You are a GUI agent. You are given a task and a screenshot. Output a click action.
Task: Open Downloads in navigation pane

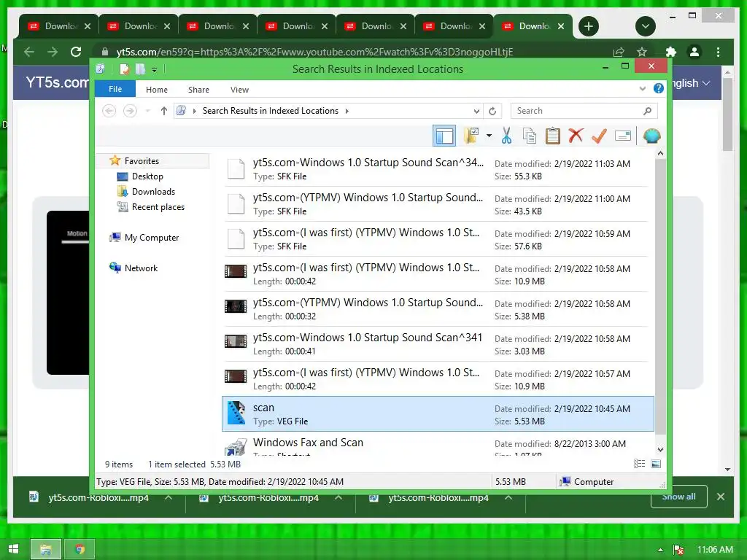(153, 192)
